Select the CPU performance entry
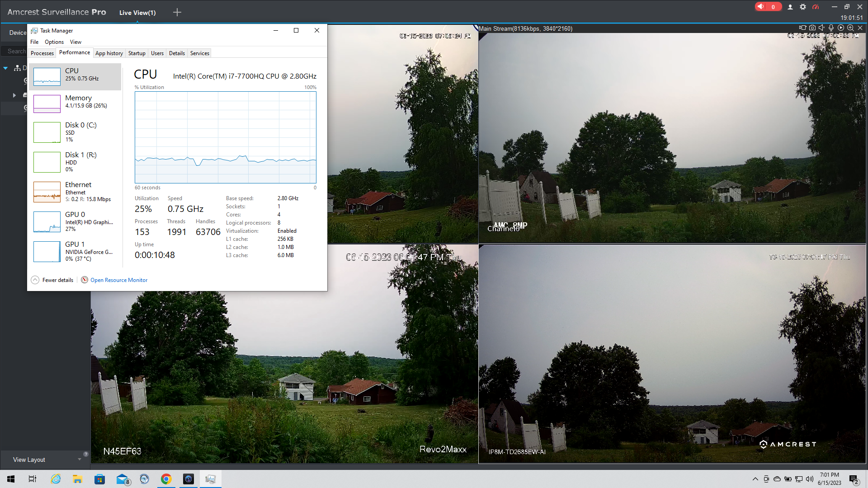Image resolution: width=868 pixels, height=488 pixels. point(75,76)
